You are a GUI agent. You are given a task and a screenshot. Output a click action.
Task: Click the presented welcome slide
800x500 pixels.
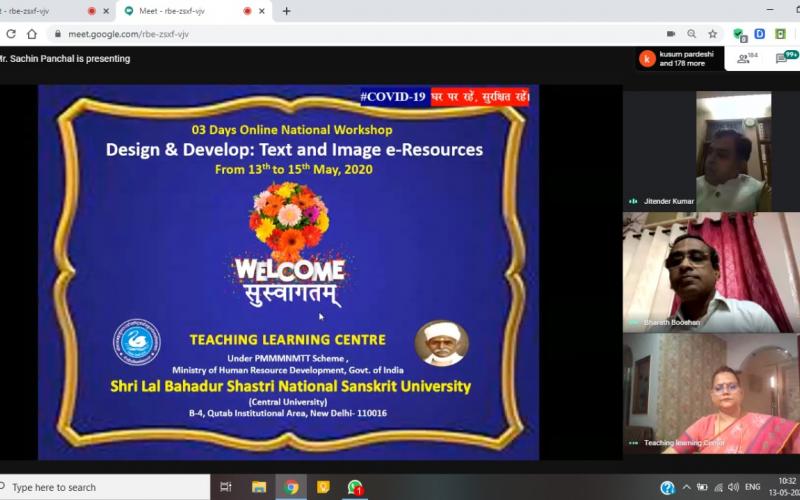click(x=288, y=272)
